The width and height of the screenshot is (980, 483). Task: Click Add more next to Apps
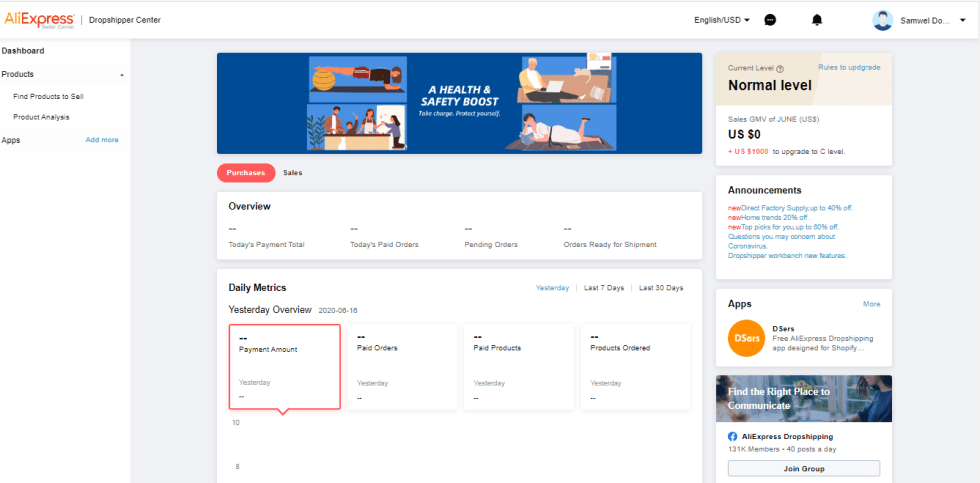tap(102, 140)
